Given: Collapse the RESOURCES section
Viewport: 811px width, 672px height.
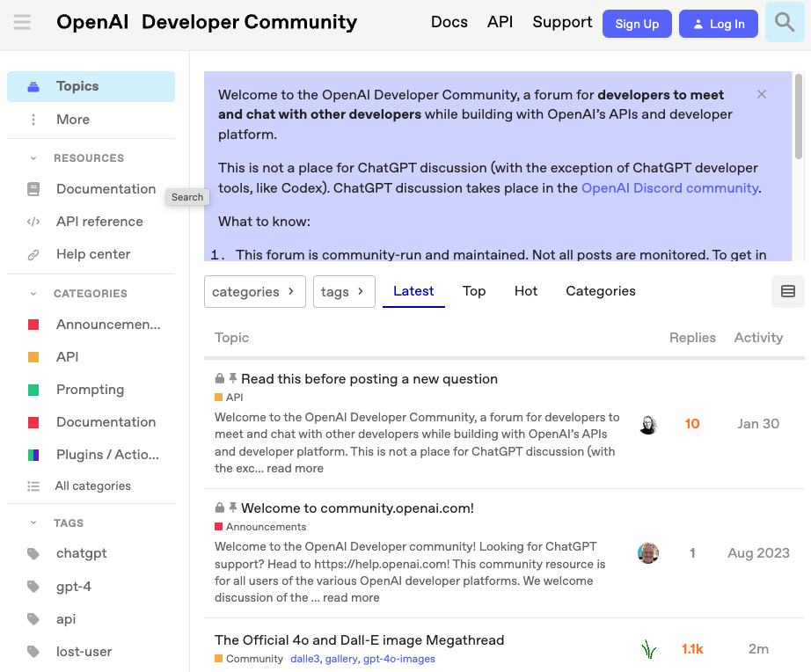Looking at the screenshot, I should tap(33, 158).
